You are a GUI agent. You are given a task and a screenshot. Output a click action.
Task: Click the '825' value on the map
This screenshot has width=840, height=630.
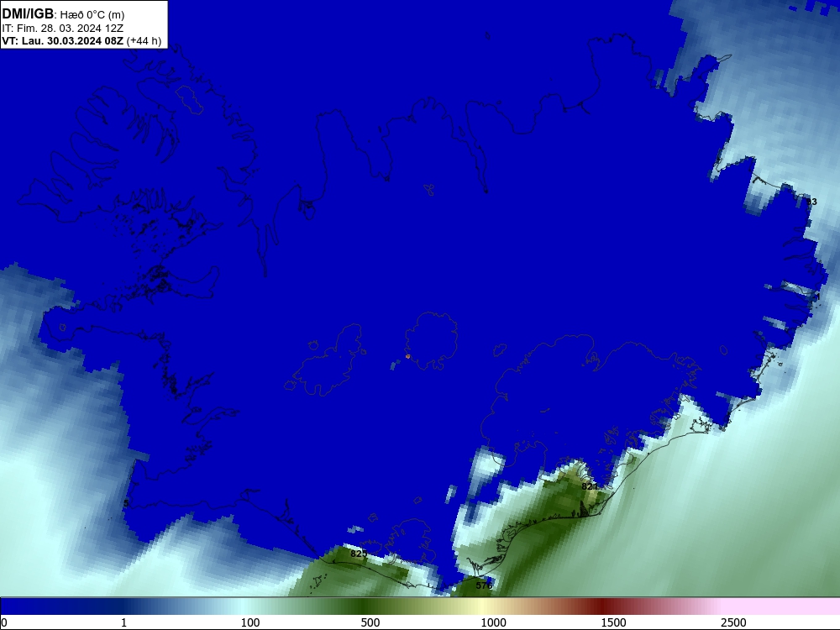tap(359, 554)
